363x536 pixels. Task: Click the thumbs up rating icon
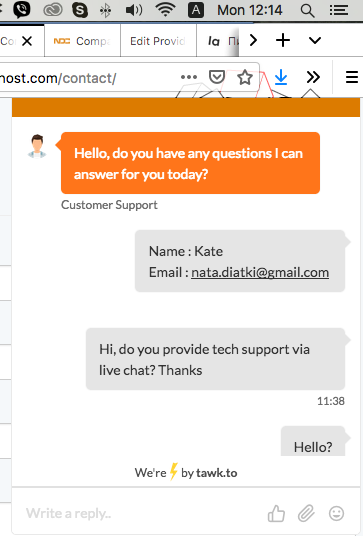click(276, 513)
